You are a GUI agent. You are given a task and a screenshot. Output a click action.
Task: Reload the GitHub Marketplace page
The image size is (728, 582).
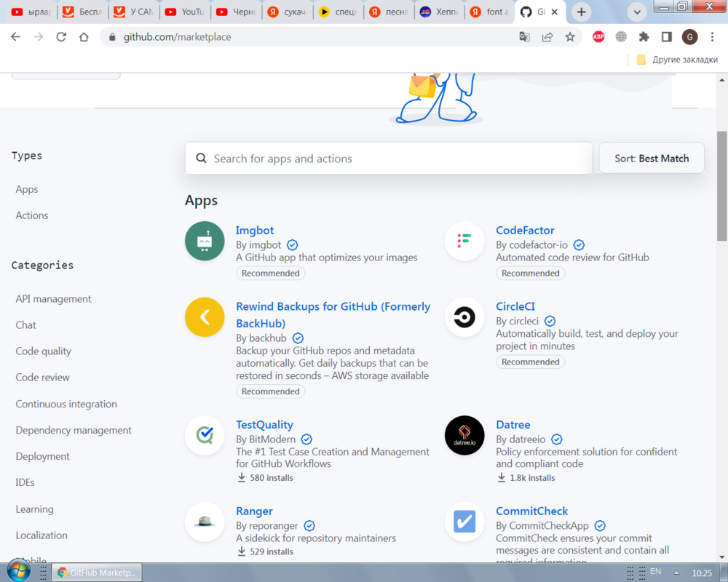[61, 36]
